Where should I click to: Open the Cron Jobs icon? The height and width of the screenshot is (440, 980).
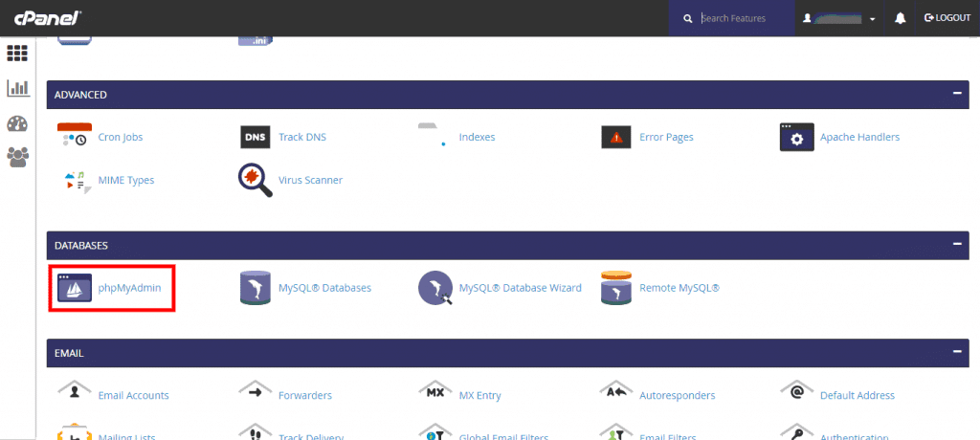tap(75, 138)
